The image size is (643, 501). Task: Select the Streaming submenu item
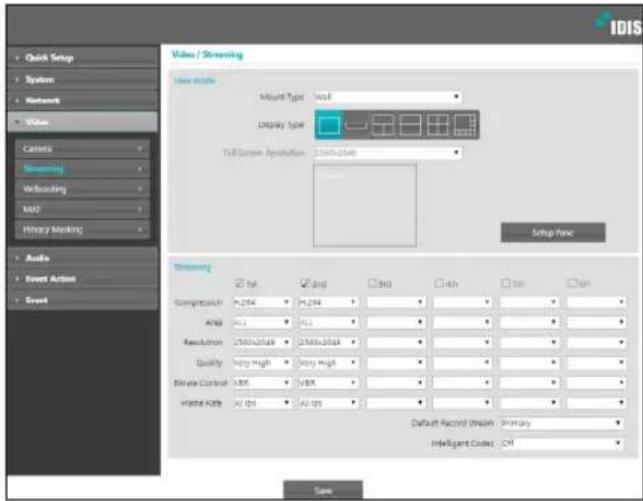tap(82, 169)
